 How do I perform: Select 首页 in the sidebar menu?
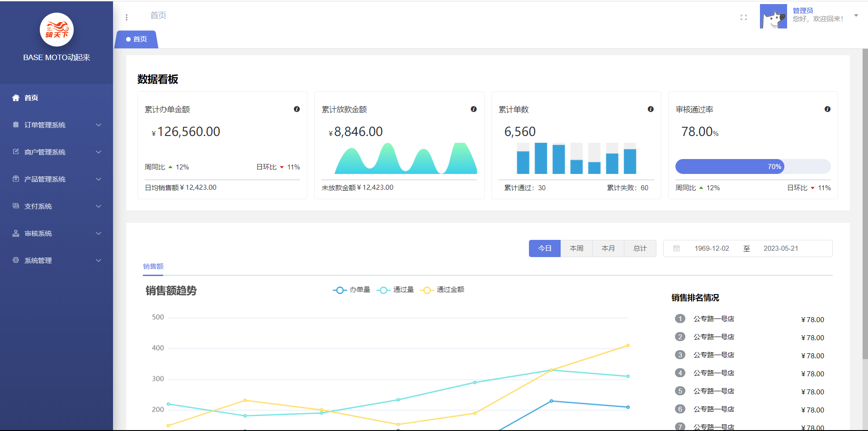tap(57, 98)
